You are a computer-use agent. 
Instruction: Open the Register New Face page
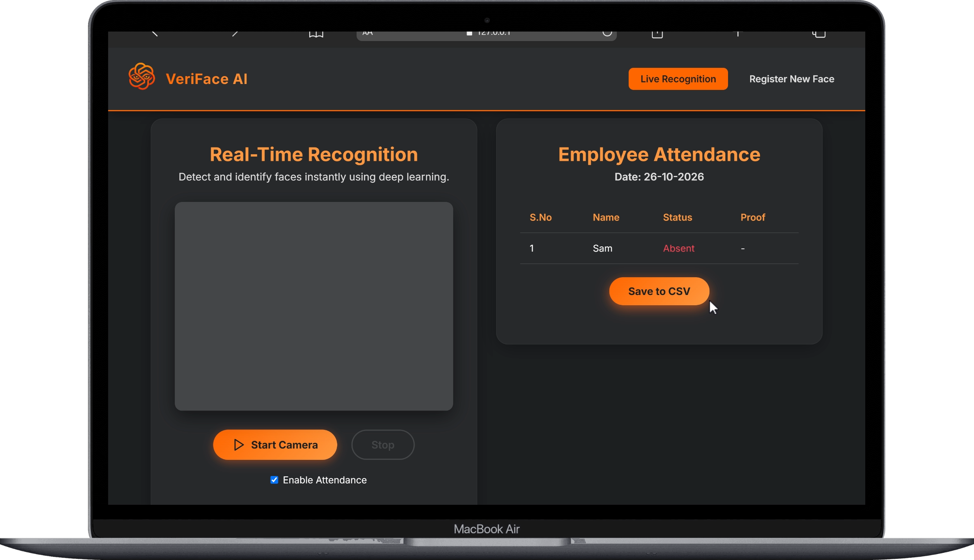pos(791,79)
